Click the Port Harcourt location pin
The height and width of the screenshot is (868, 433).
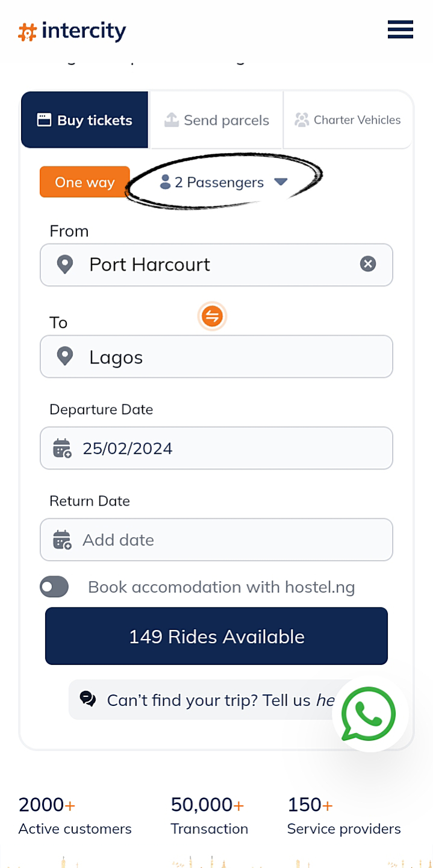pyautogui.click(x=64, y=264)
